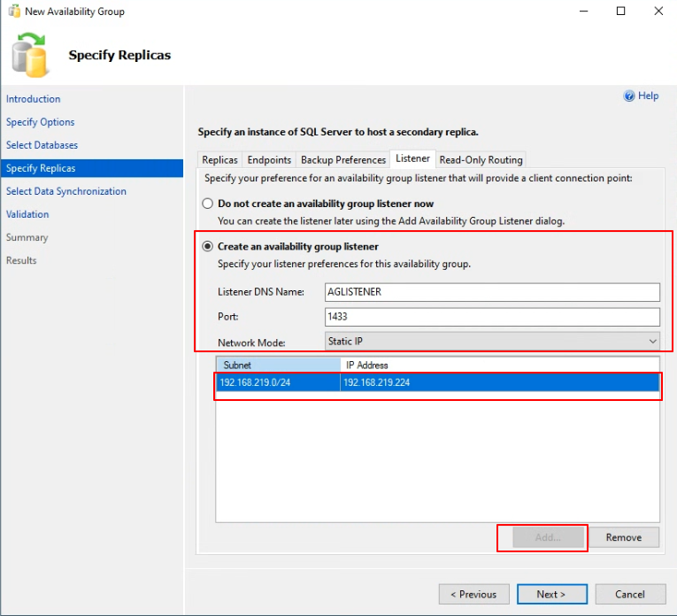The height and width of the screenshot is (616, 677).
Task: Select the Listener tab
Action: [x=412, y=158]
